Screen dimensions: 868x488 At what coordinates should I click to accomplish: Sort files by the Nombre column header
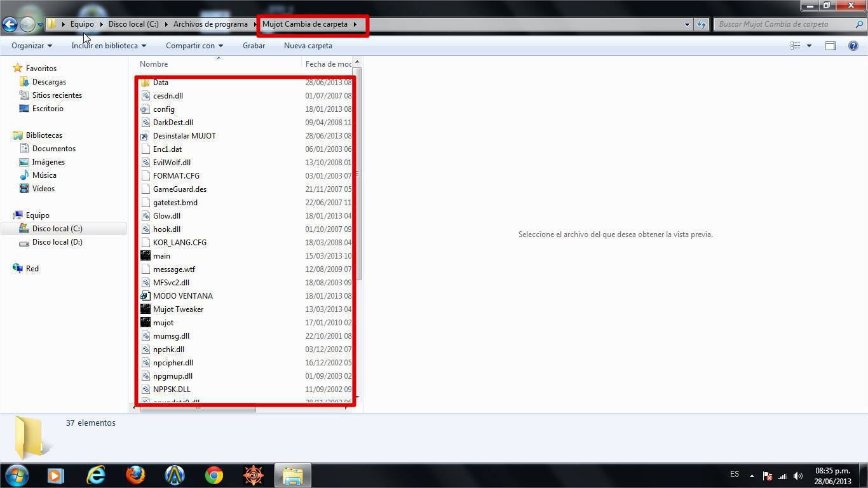click(x=154, y=64)
